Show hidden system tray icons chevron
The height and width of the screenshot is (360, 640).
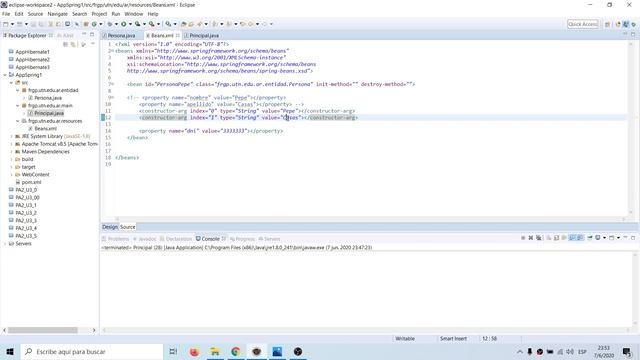click(520, 351)
